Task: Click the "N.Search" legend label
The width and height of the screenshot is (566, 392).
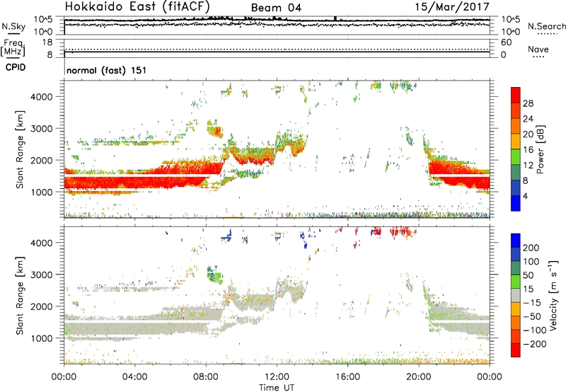Action: (546, 26)
